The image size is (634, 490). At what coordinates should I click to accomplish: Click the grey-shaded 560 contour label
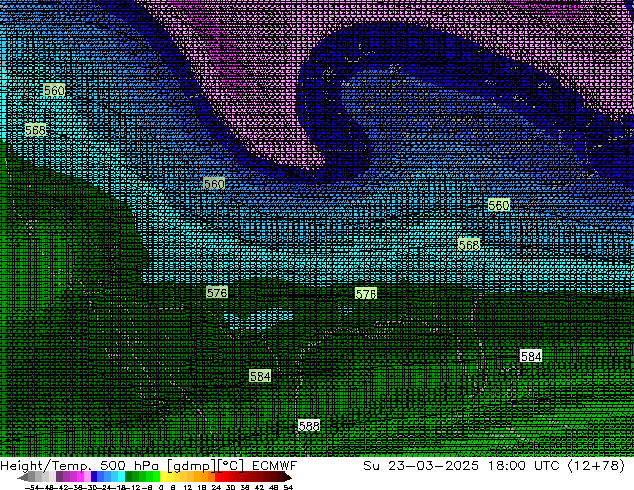tap(214, 184)
